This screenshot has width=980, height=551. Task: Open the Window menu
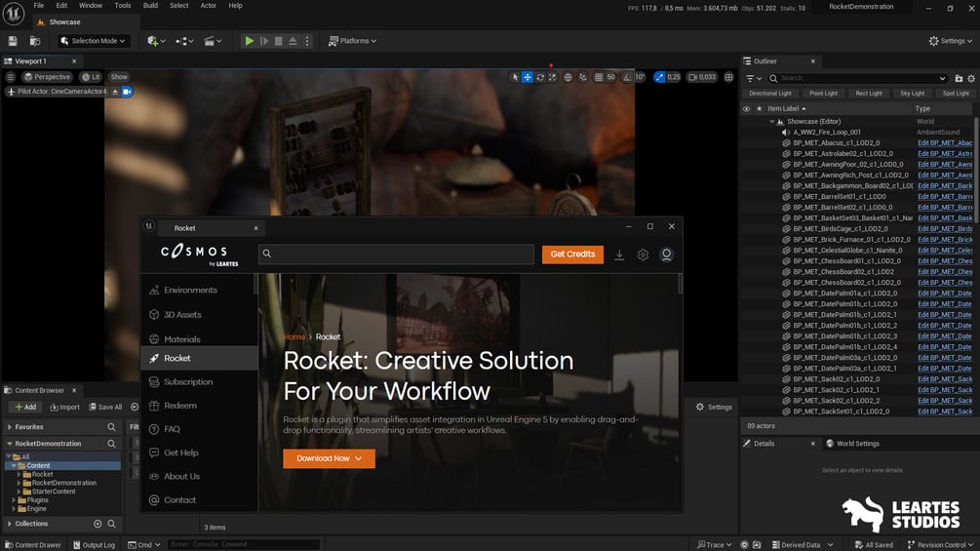pyautogui.click(x=91, y=6)
